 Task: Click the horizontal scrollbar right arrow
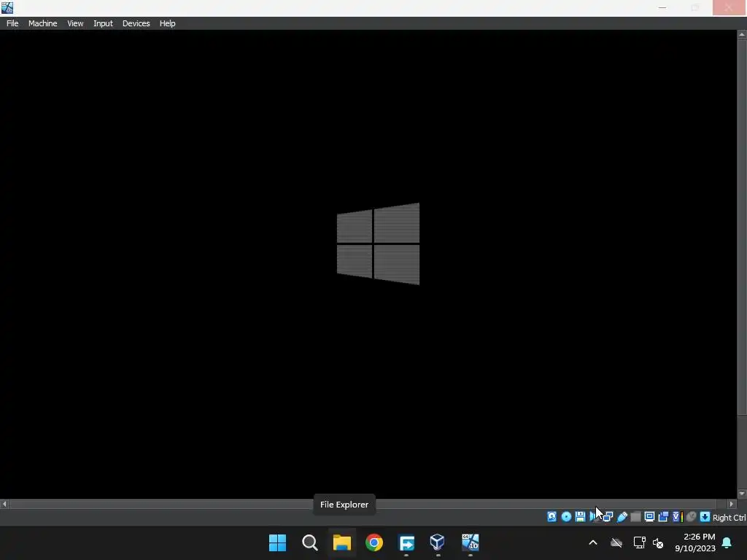[x=731, y=504]
